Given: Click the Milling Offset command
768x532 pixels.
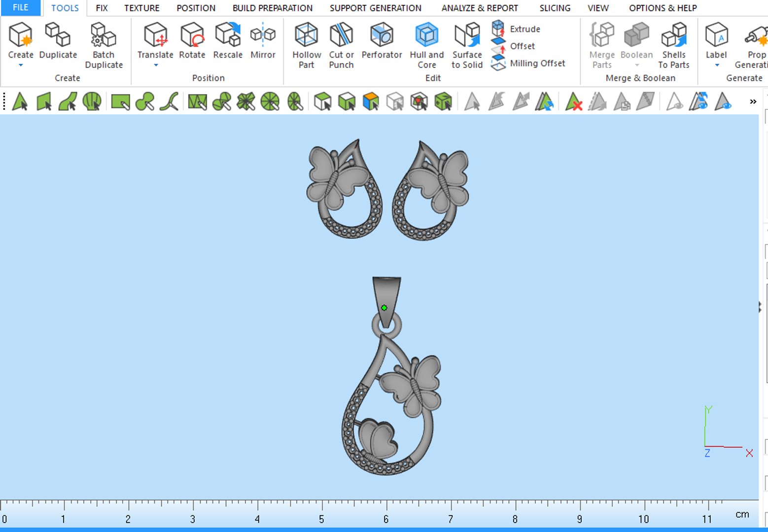Looking at the screenshot, I should [528, 64].
